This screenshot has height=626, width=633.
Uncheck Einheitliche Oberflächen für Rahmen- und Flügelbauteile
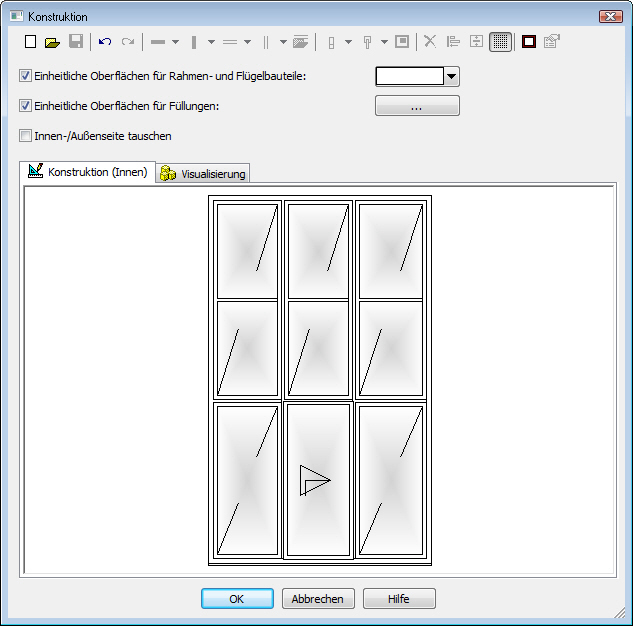[x=25, y=76]
